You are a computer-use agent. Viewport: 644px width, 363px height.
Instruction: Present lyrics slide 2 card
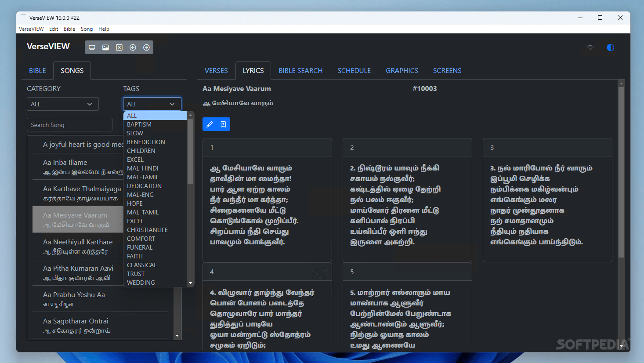(x=407, y=200)
